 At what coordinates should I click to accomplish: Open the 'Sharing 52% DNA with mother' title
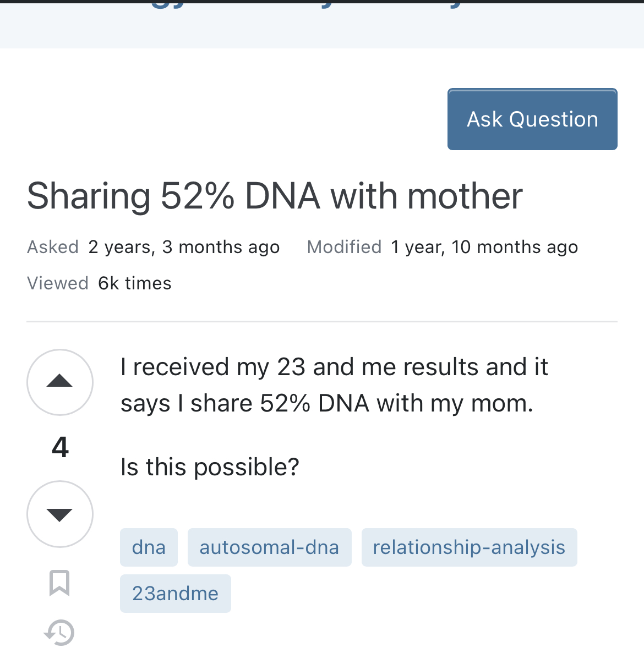pos(275,196)
